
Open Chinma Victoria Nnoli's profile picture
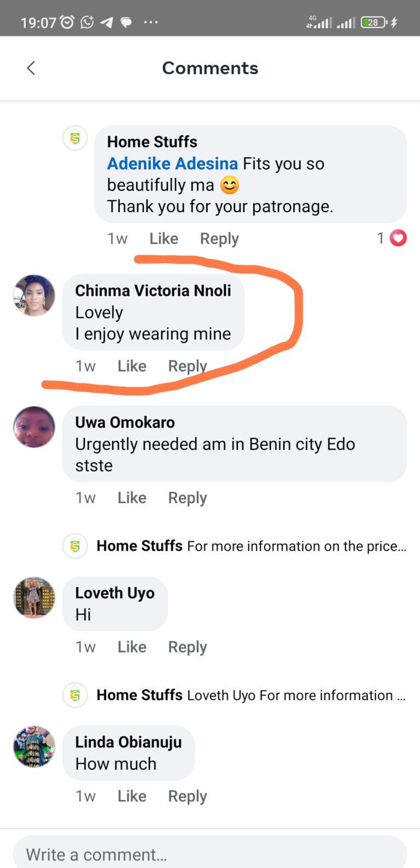34,296
